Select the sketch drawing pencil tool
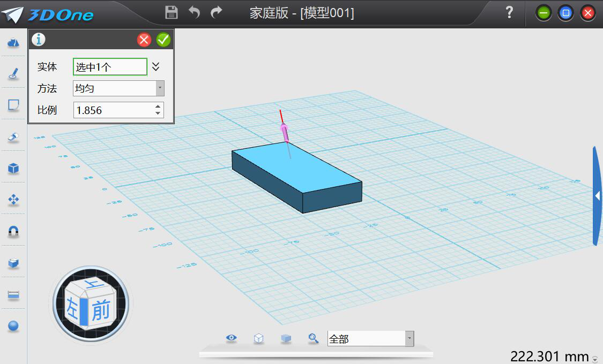 13,74
